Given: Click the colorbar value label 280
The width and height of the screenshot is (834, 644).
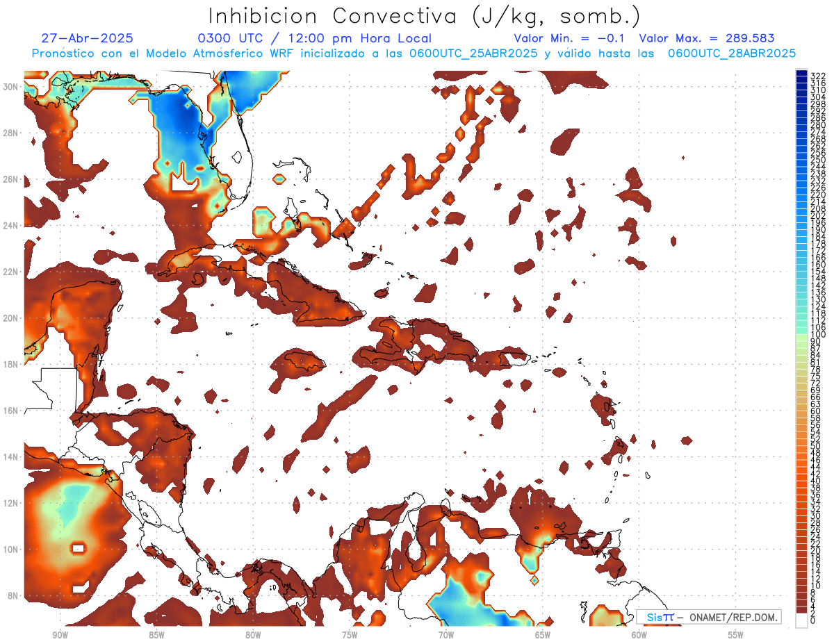Looking at the screenshot, I should tap(818, 125).
